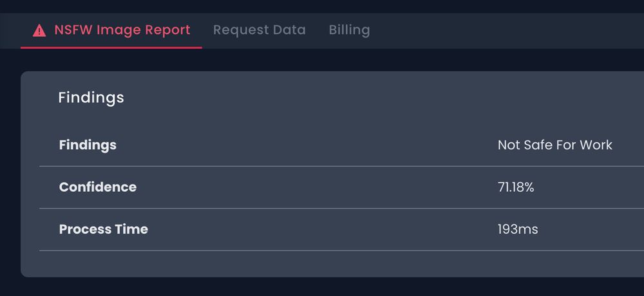The image size is (644, 296).
Task: Open the NSFW Image Report tab
Action: pyautogui.click(x=111, y=30)
